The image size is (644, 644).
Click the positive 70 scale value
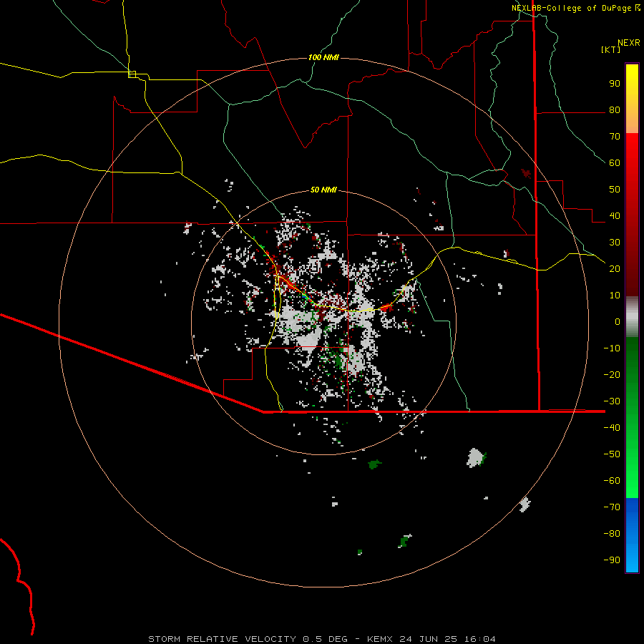[615, 137]
